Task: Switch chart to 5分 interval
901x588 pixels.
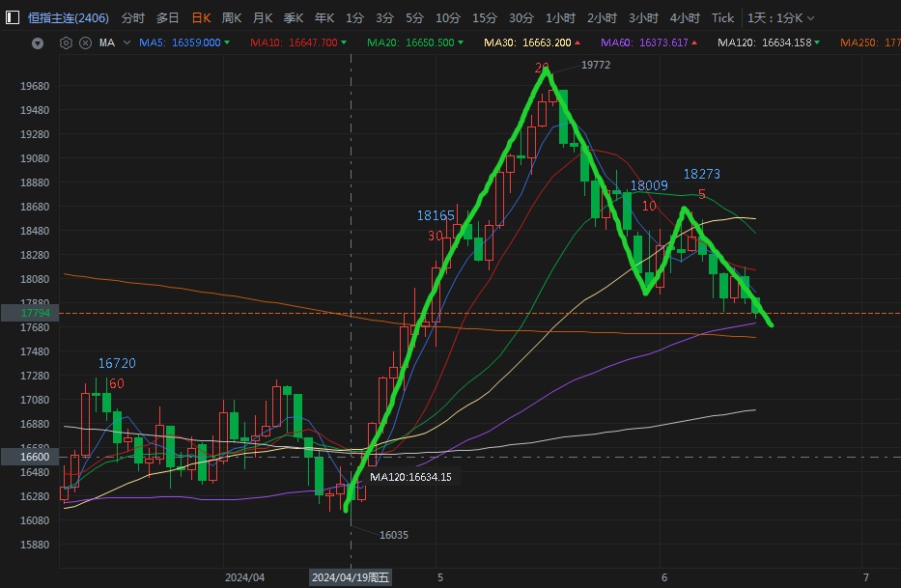Action: pos(414,17)
